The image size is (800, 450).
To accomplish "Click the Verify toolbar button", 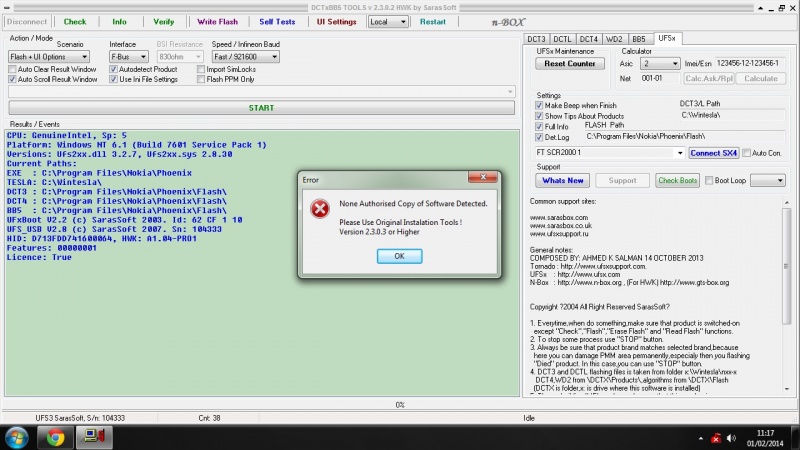I will [164, 22].
